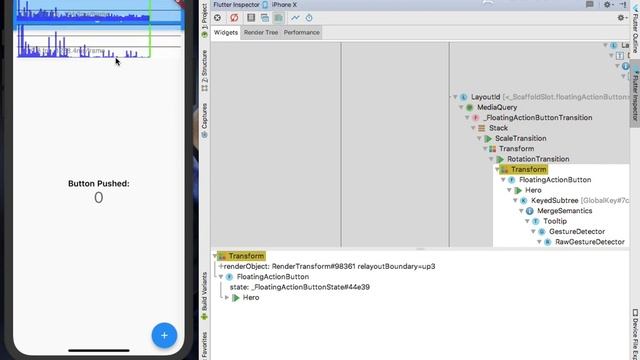Select the GestureDetector tree row
Viewport: 640px width, 360px height.
[577, 232]
